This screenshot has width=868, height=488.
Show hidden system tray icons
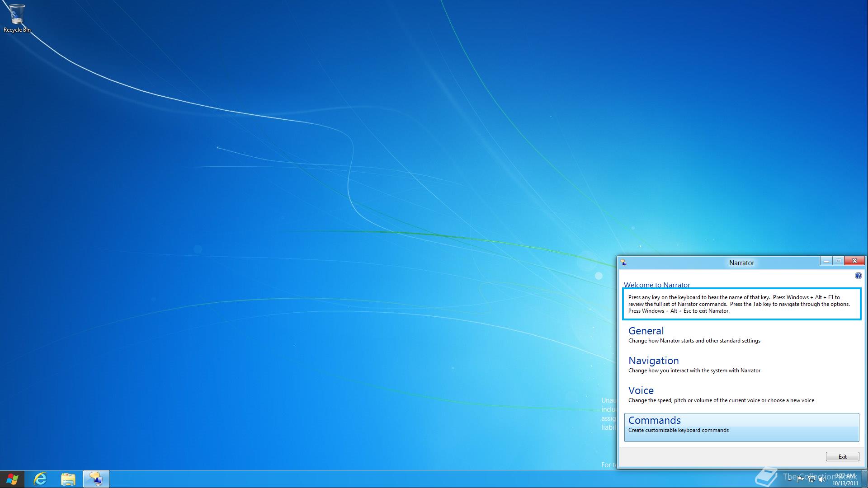coord(789,479)
